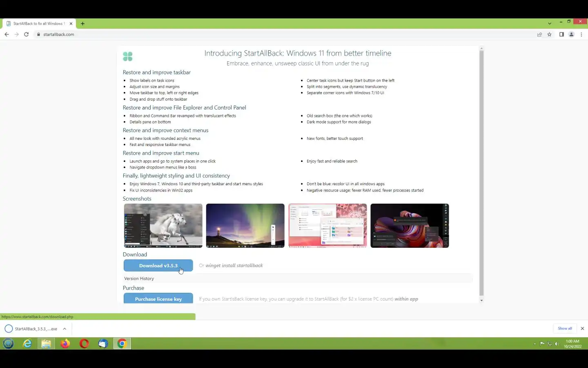Click the Purchase license key button

tap(158, 298)
